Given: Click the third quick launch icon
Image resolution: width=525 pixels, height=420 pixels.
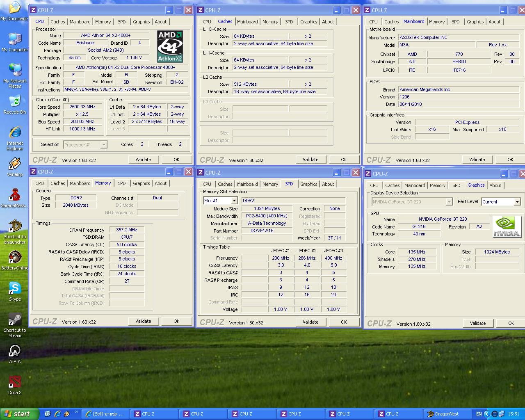Looking at the screenshot, I should point(67,414).
